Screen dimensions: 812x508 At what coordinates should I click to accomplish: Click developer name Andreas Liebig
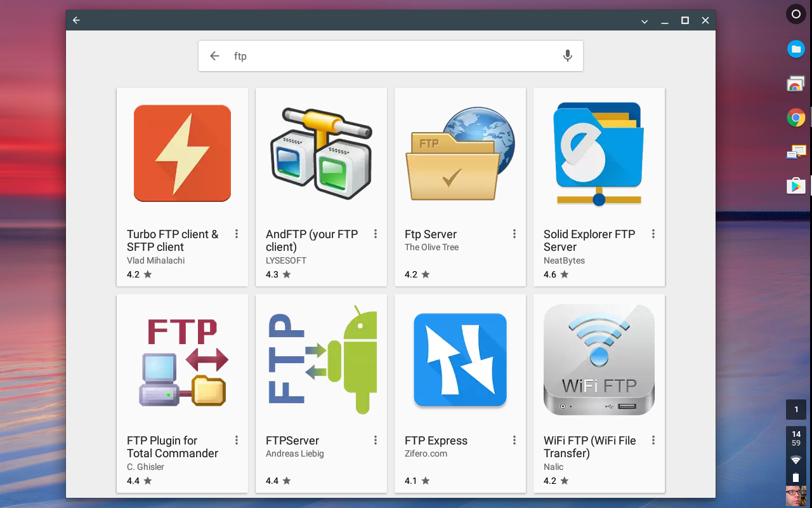[x=295, y=453]
